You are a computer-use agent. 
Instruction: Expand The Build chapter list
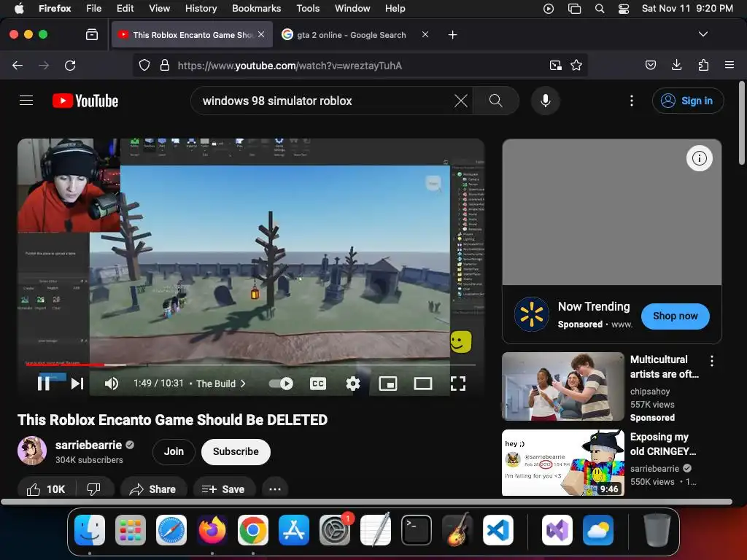pos(221,384)
